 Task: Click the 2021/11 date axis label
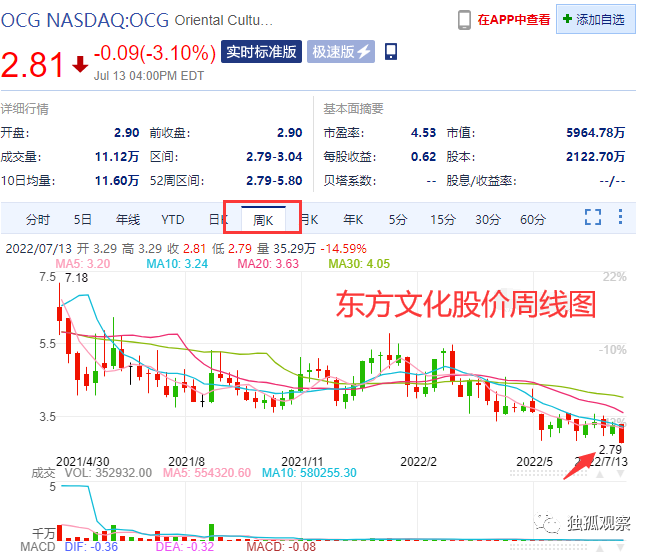pos(302,462)
